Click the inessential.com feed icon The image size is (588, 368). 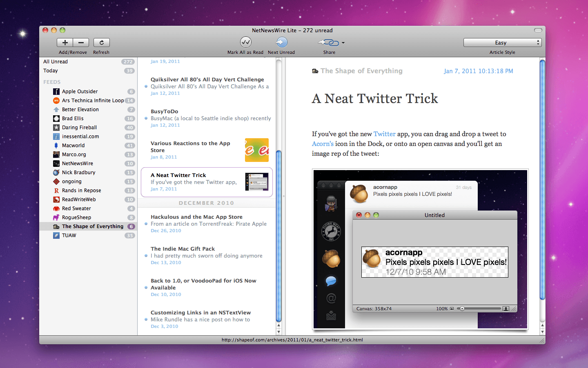click(x=56, y=137)
